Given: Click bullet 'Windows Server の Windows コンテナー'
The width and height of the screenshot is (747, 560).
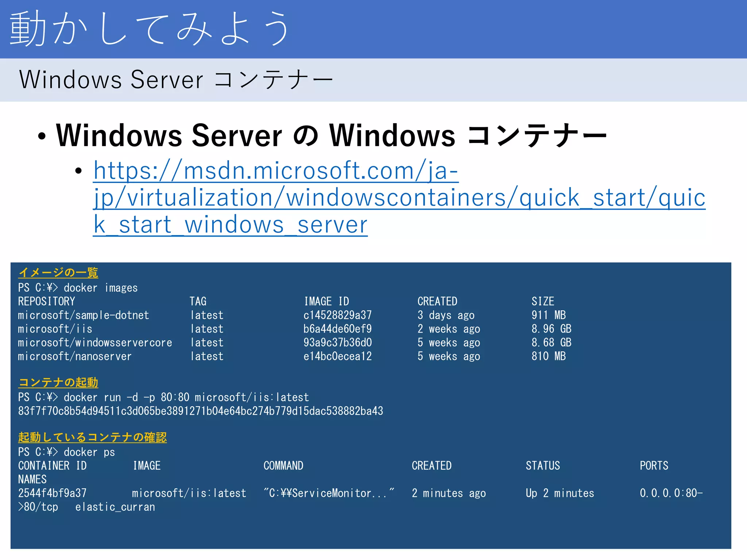Looking at the screenshot, I should [x=331, y=135].
